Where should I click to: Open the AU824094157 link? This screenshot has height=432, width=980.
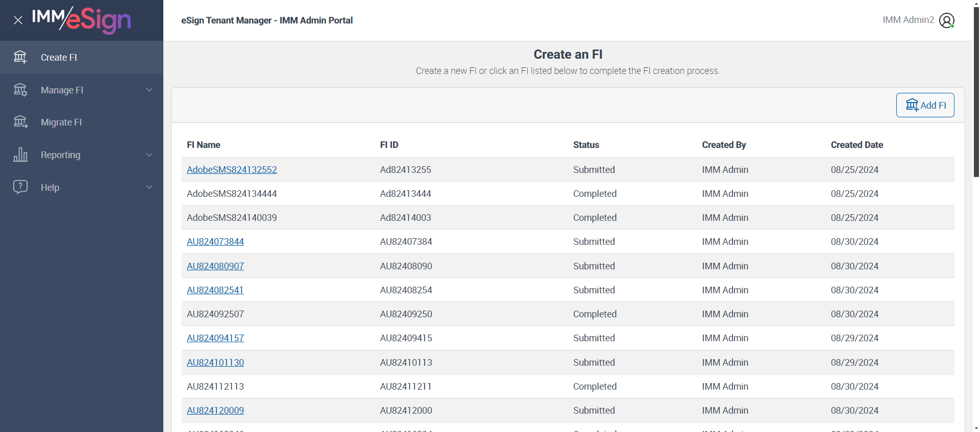tap(215, 338)
